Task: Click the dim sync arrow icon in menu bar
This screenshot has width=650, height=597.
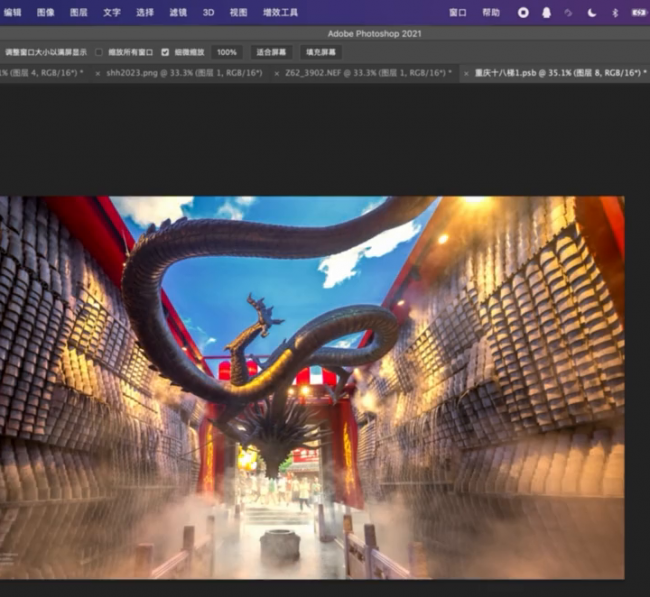Action: pos(568,13)
